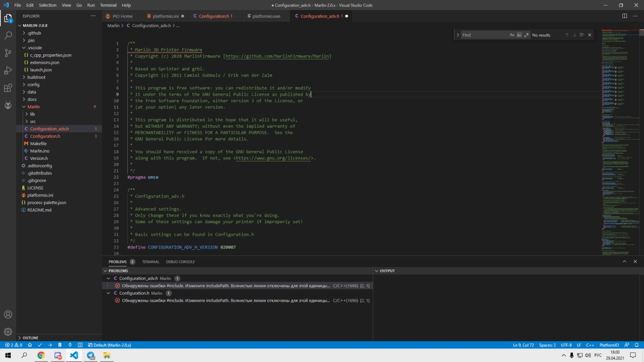Image resolution: width=644 pixels, height=362 pixels.
Task: Follow the gnu.org/licenses link in the comment
Action: pos(274,158)
